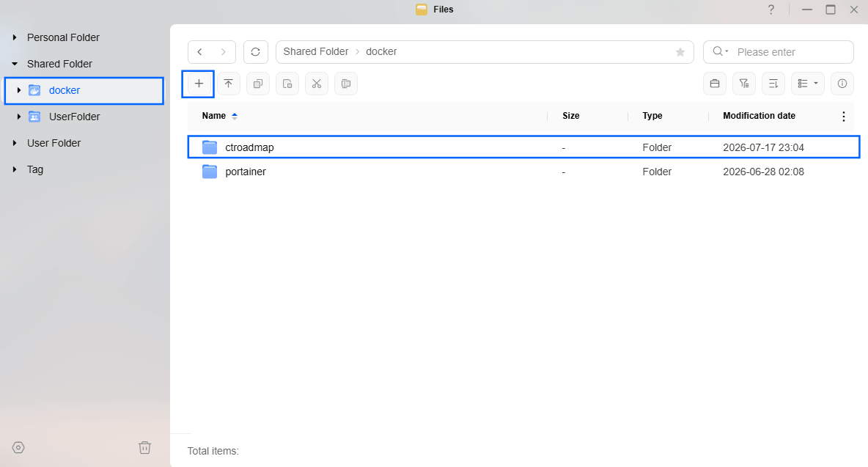Expand the Personal Folder tree node
This screenshot has width=868, height=467.
point(15,37)
